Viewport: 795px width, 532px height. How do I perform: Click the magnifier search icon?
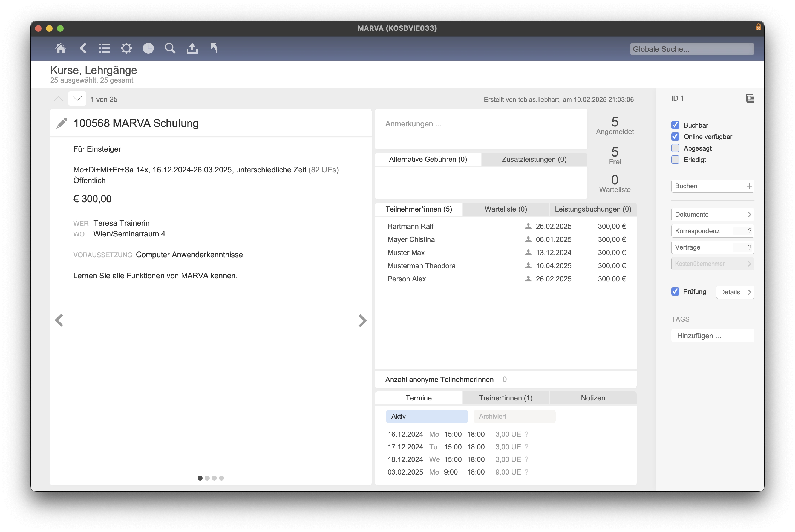coord(170,48)
